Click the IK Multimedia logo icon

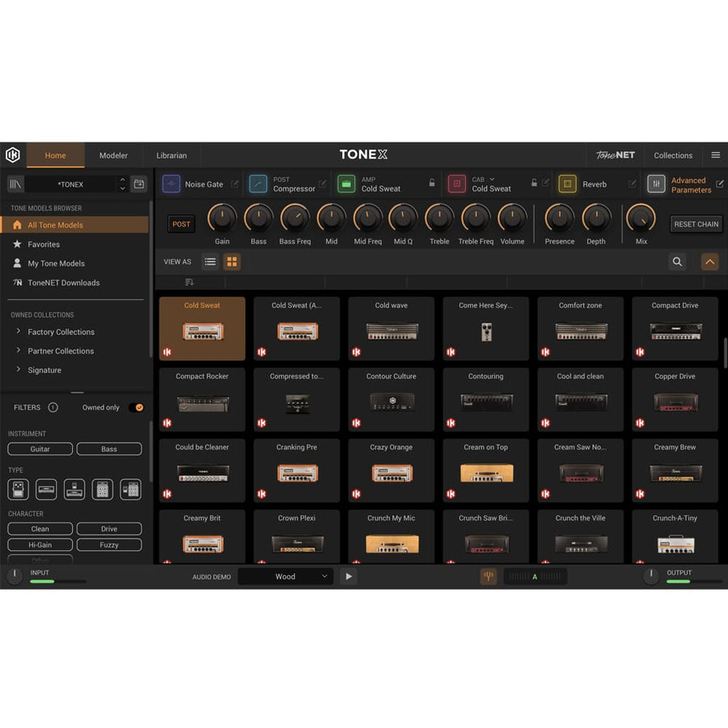tap(13, 154)
